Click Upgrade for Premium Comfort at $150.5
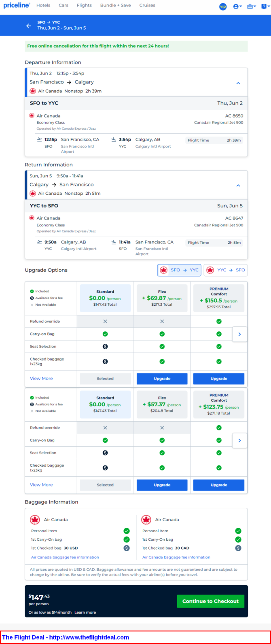 (x=219, y=379)
